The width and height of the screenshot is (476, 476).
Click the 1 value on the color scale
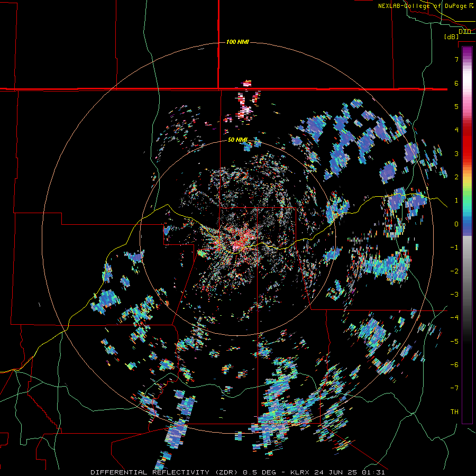point(456,200)
